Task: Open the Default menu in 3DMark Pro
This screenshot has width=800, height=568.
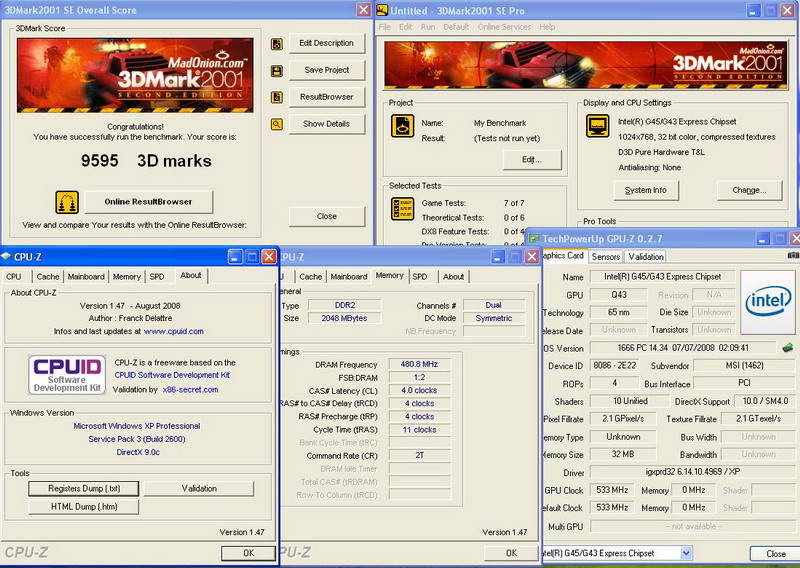Action: point(456,27)
